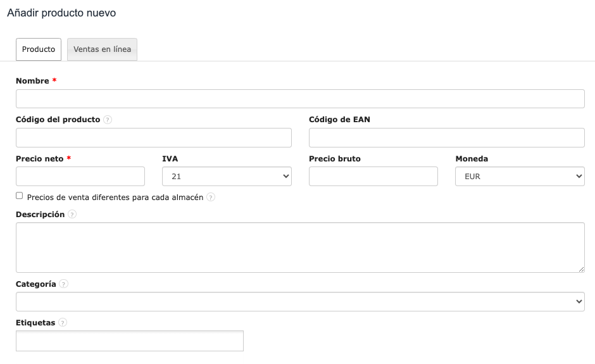Enable different sale prices per warehouse checkbox
The height and width of the screenshot is (364, 595).
pyautogui.click(x=20, y=196)
